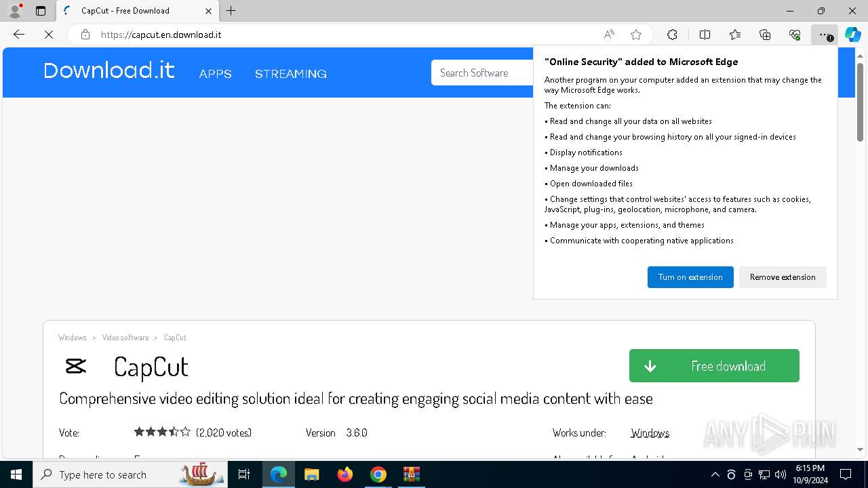The height and width of the screenshot is (488, 868).
Task: Open WinRAR from taskbar
Action: 412,474
